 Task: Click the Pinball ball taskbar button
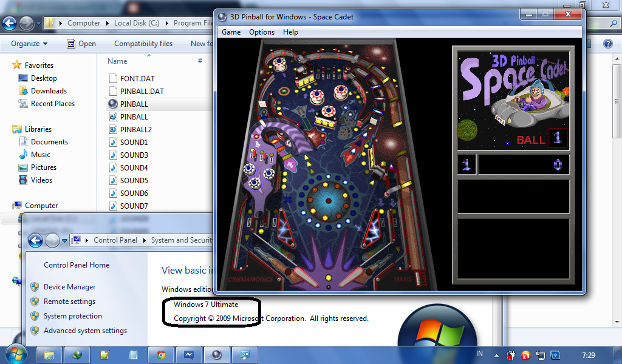pyautogui.click(x=217, y=355)
